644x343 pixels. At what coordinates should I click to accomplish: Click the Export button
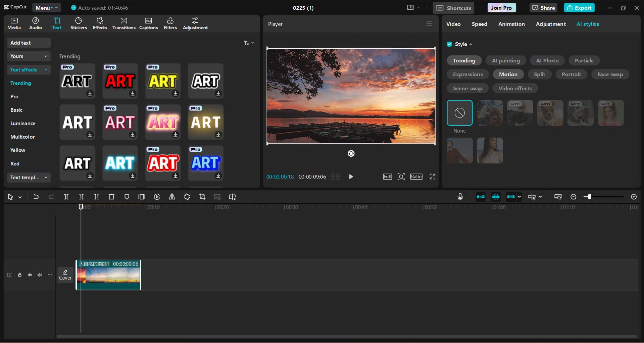pyautogui.click(x=579, y=7)
